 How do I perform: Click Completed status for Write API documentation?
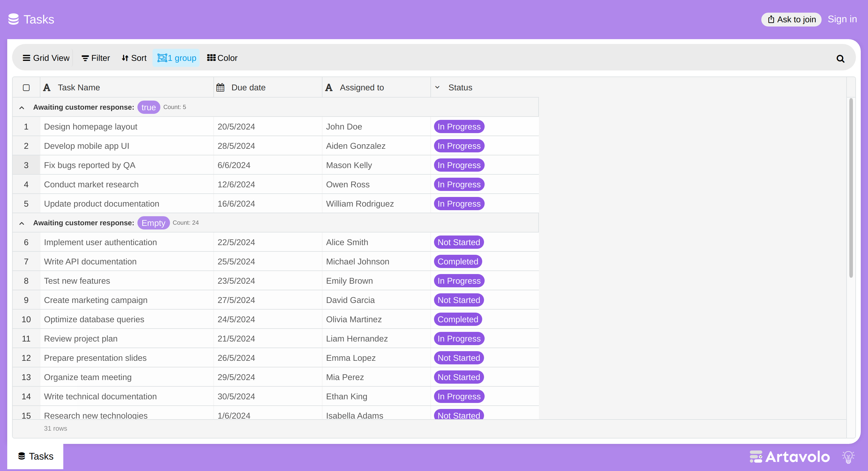458,262
